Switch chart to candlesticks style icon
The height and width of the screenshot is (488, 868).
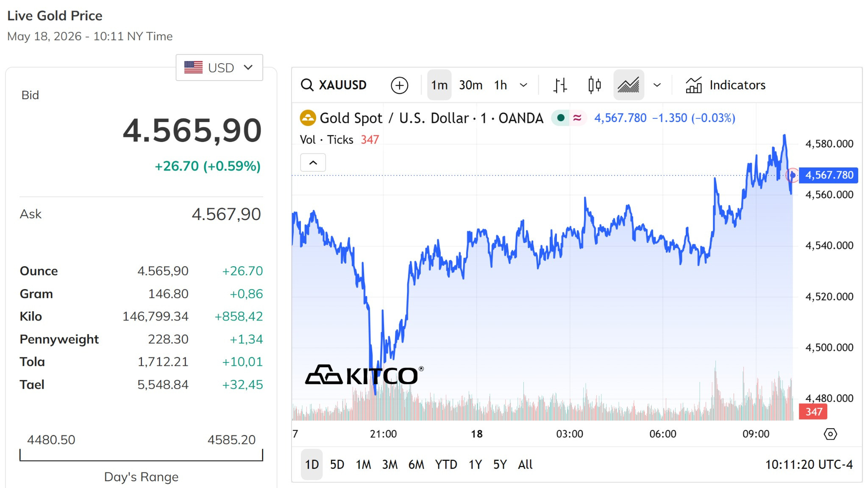[594, 85]
